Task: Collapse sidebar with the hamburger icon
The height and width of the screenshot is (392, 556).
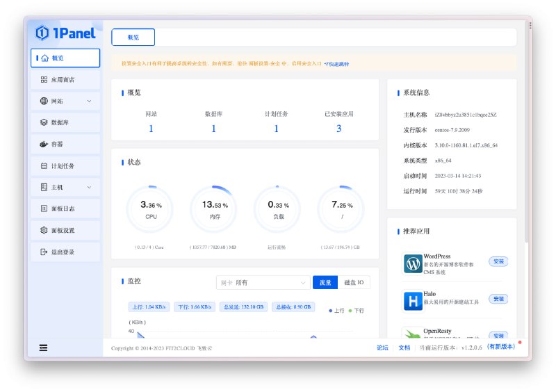Action: point(43,348)
